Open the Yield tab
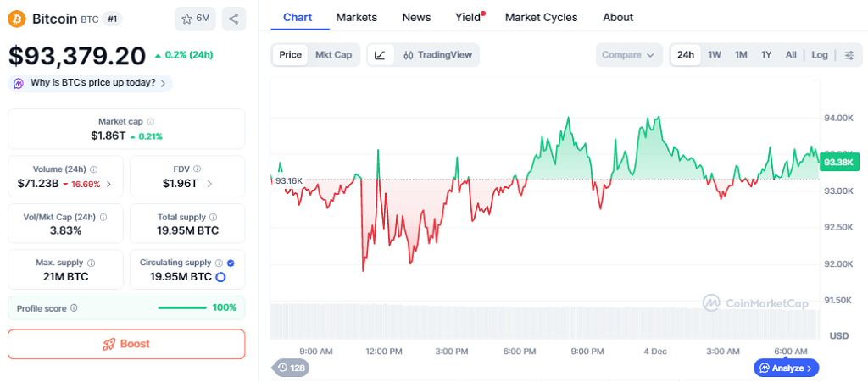This screenshot has width=868, height=382. click(x=468, y=17)
